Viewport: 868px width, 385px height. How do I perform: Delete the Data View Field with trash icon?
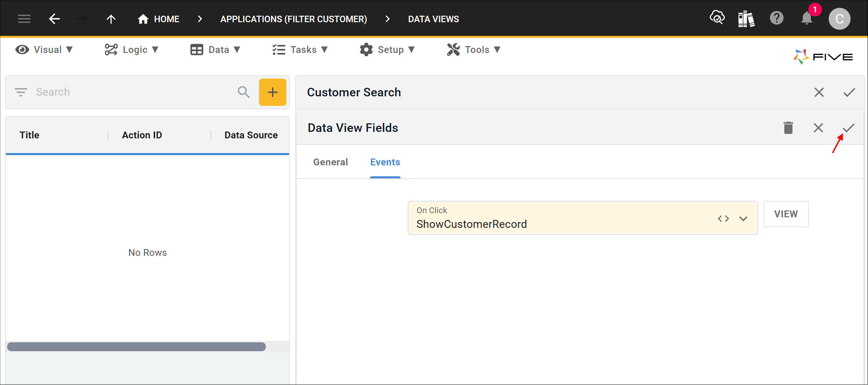pos(788,128)
